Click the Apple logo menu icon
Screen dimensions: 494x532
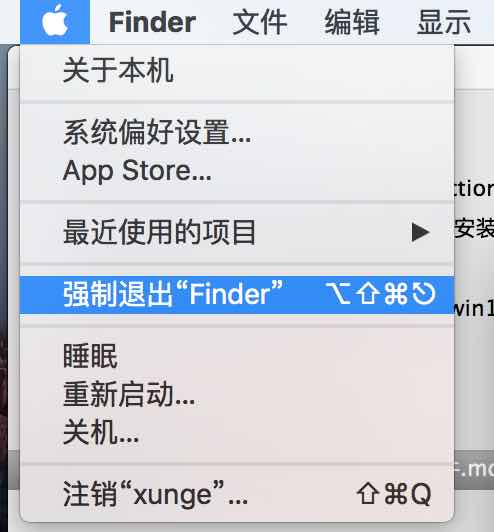[x=55, y=22]
